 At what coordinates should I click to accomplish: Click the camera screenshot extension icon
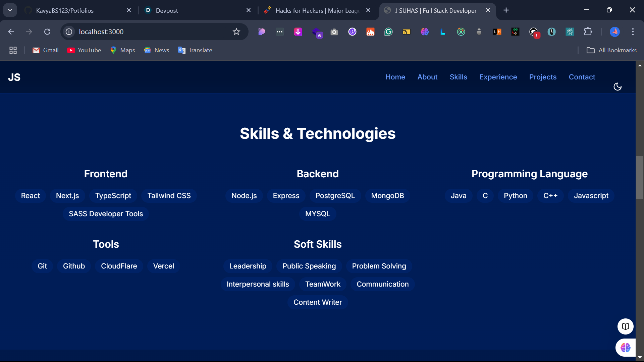(x=334, y=32)
